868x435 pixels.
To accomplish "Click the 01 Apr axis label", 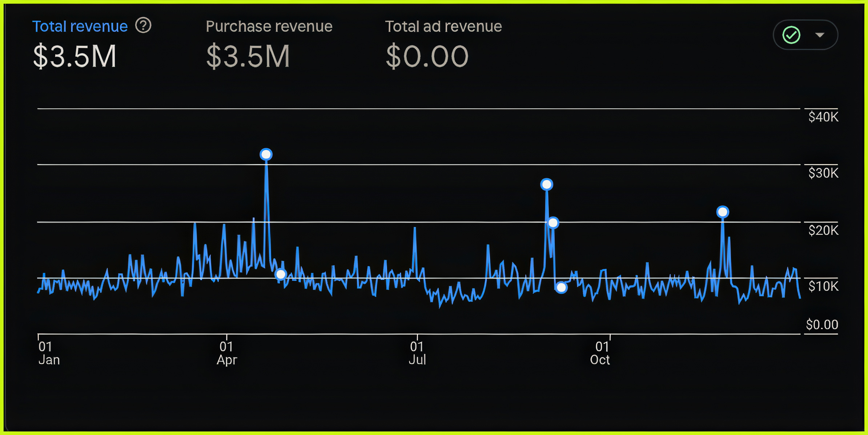I will click(x=227, y=353).
